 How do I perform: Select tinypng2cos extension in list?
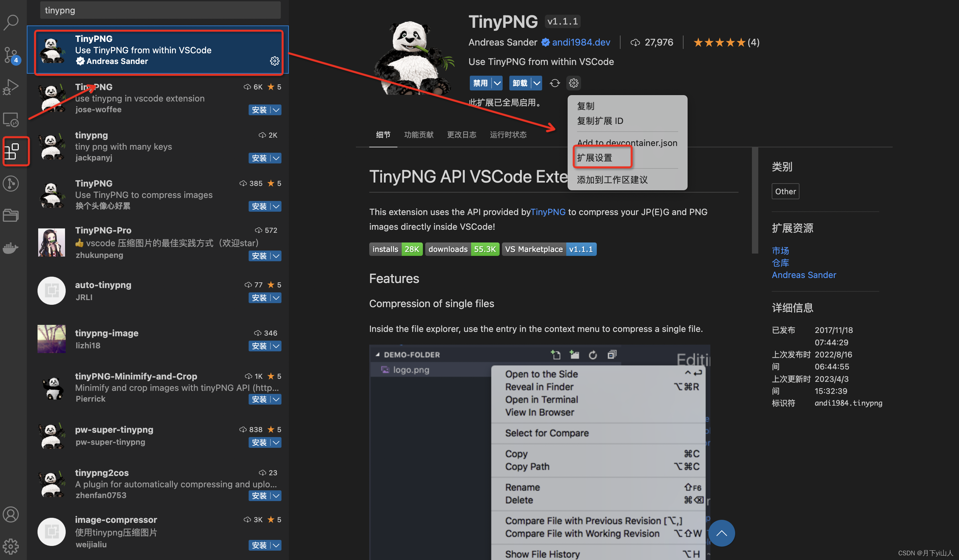click(x=158, y=484)
